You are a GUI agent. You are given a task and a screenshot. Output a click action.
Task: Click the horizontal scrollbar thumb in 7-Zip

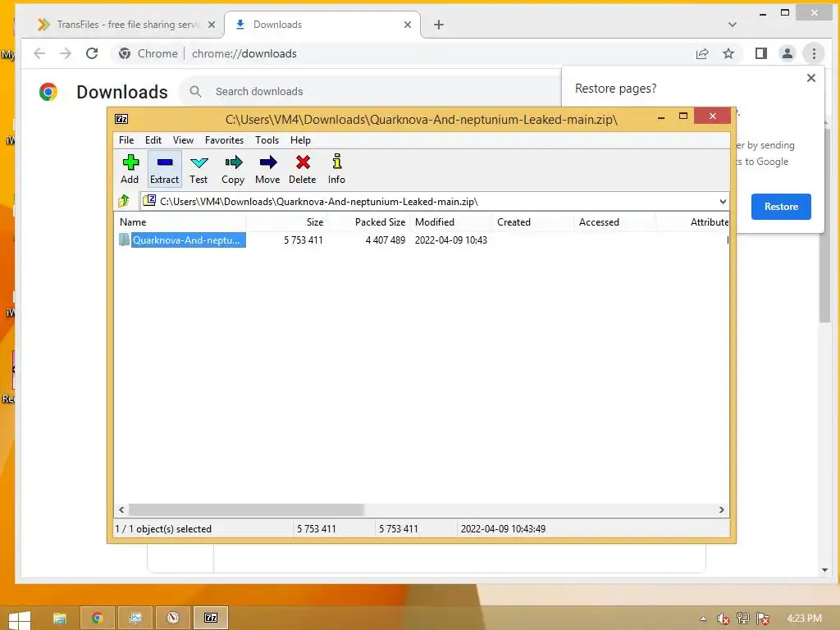[246, 509]
